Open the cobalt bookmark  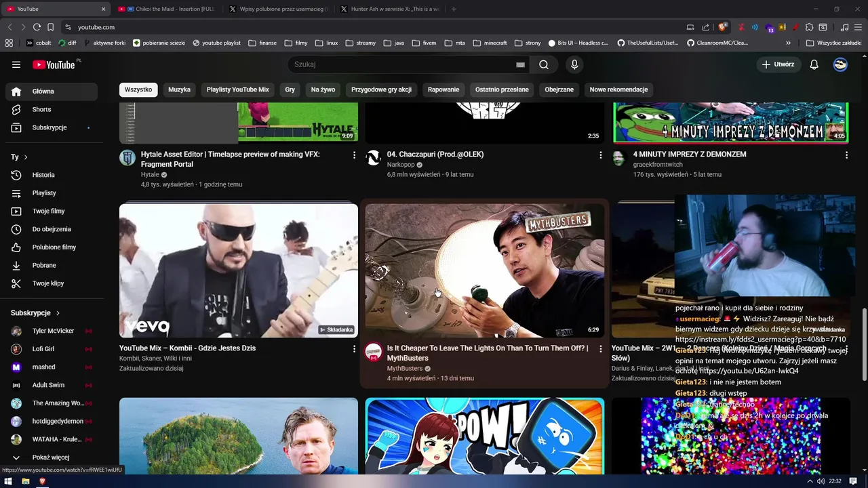point(39,43)
